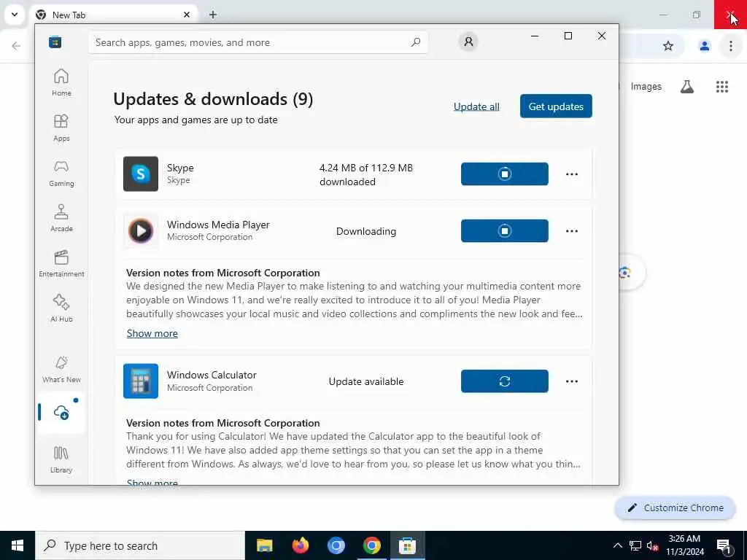Open File Explorer from taskbar
Viewport: 747px width, 560px height.
pos(264,545)
